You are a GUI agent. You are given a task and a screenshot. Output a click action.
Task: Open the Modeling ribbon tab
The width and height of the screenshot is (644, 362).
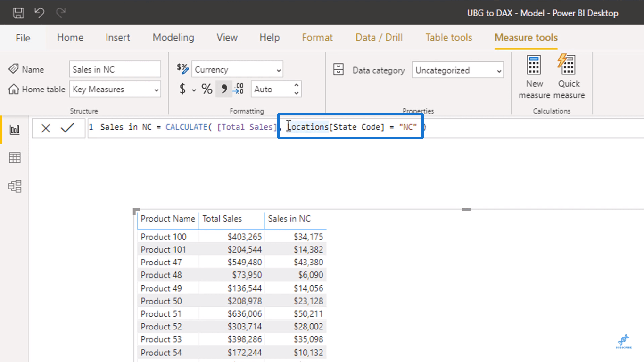click(173, 37)
